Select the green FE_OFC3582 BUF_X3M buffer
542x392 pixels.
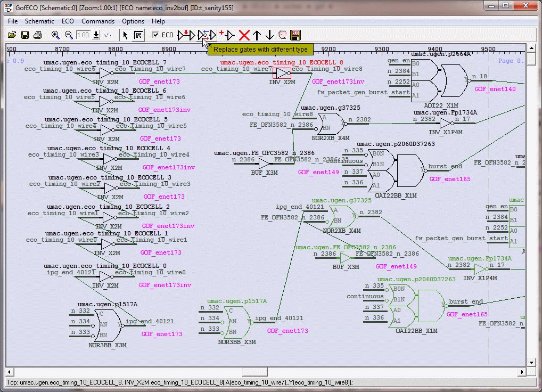coord(346,258)
